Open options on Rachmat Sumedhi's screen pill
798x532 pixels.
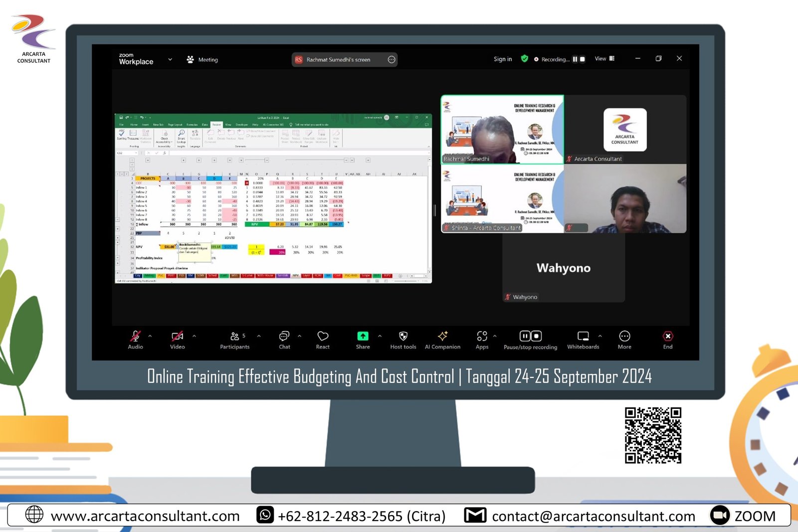[392, 60]
